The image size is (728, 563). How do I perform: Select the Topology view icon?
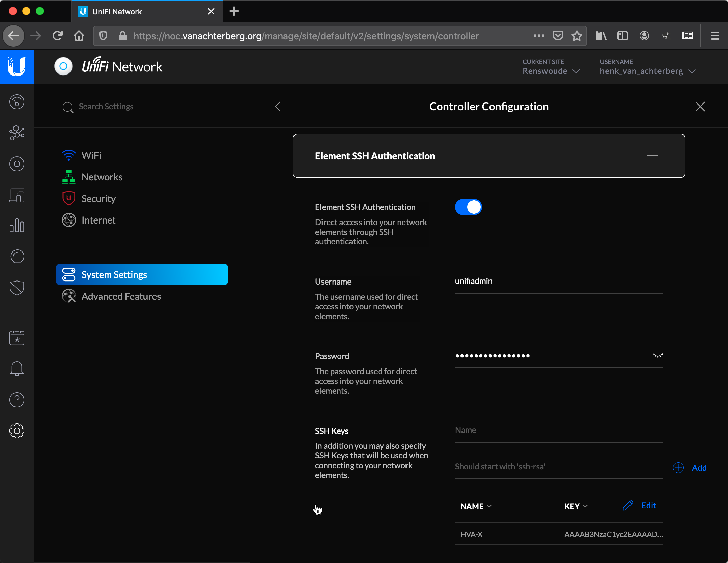coord(17,133)
